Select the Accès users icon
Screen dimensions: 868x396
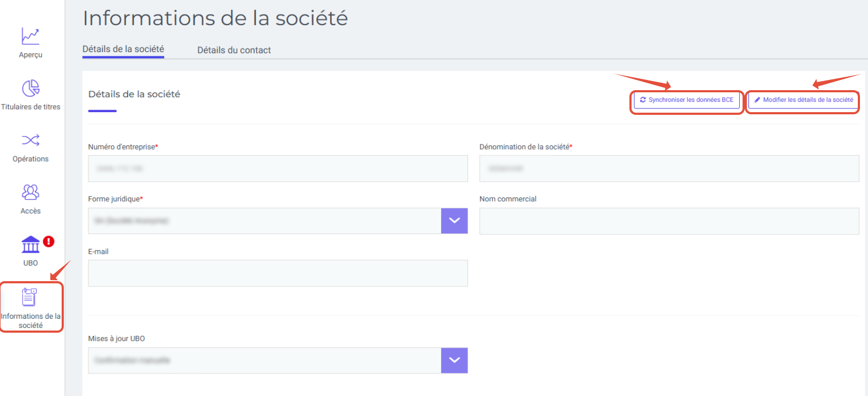tap(31, 192)
